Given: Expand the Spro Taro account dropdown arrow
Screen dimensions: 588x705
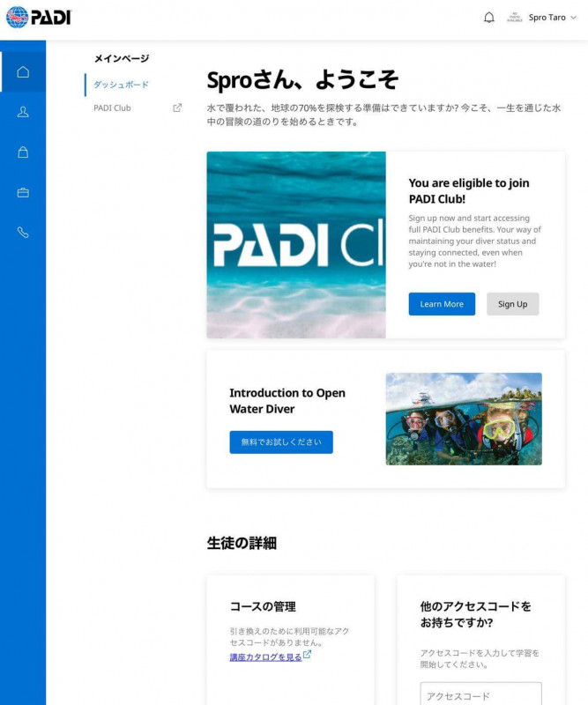Looking at the screenshot, I should [x=574, y=18].
